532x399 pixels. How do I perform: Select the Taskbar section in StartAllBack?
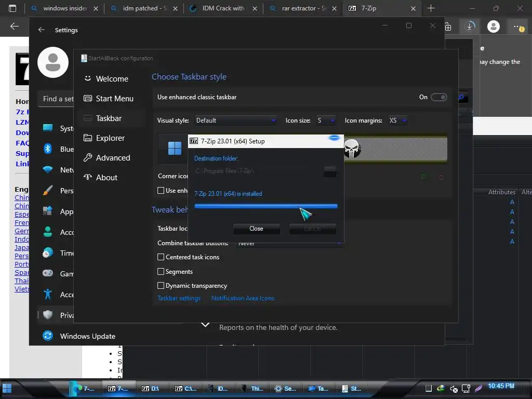click(111, 118)
